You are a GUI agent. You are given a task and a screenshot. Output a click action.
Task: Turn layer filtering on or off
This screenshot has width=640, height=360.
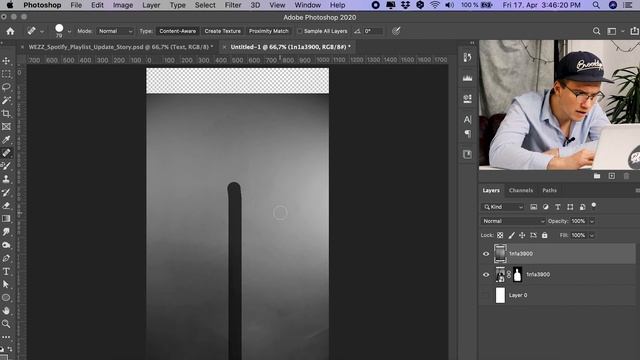point(594,205)
